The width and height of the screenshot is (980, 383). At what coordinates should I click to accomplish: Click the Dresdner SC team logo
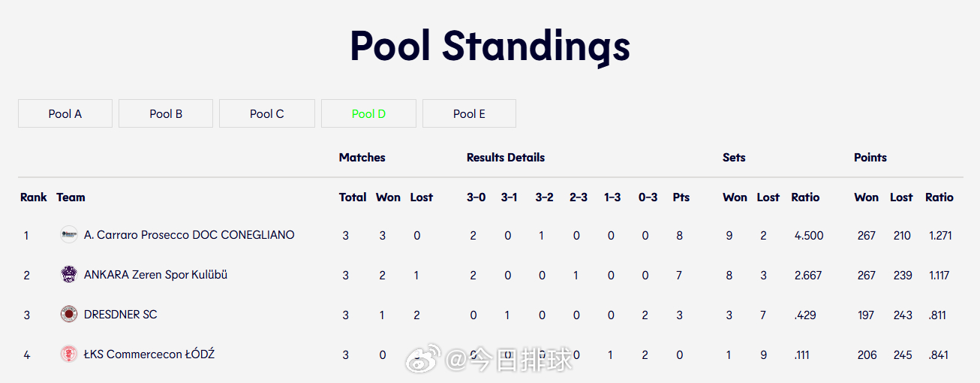pyautogui.click(x=69, y=315)
